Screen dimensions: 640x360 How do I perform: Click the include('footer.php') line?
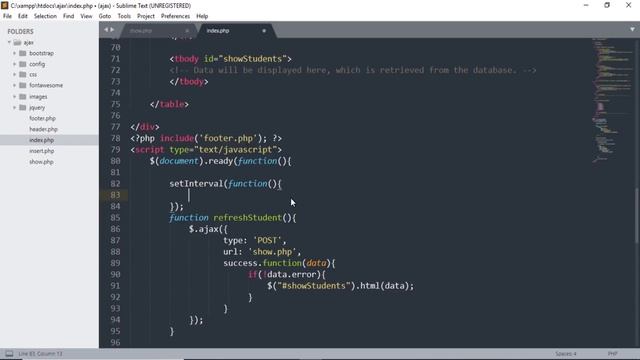click(206, 138)
